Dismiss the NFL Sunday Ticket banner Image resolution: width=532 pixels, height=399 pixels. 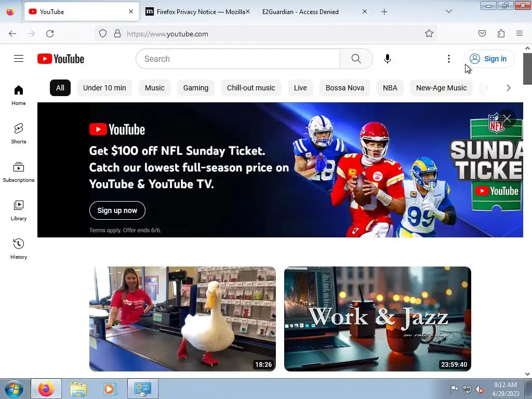pos(507,118)
